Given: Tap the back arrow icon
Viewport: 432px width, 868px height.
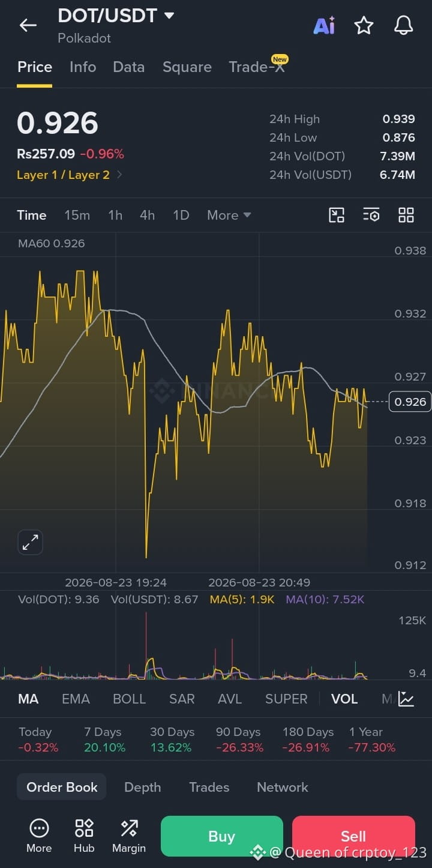Looking at the screenshot, I should [x=28, y=25].
